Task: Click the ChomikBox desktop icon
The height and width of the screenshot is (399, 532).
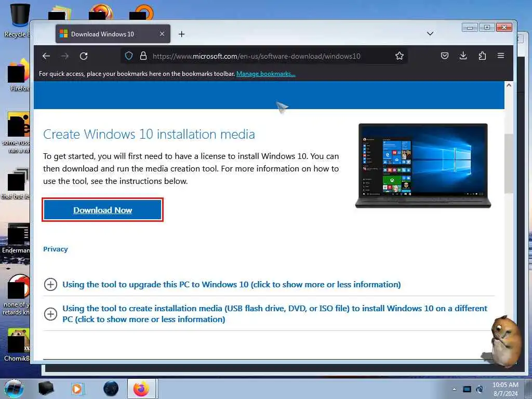Action: pyautogui.click(x=17, y=345)
